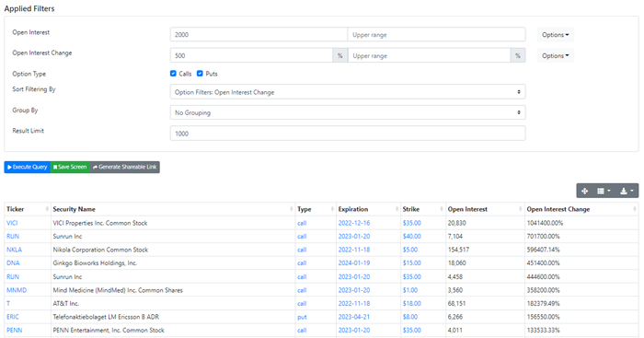Click the Applied Filters heading

pyautogui.click(x=29, y=8)
